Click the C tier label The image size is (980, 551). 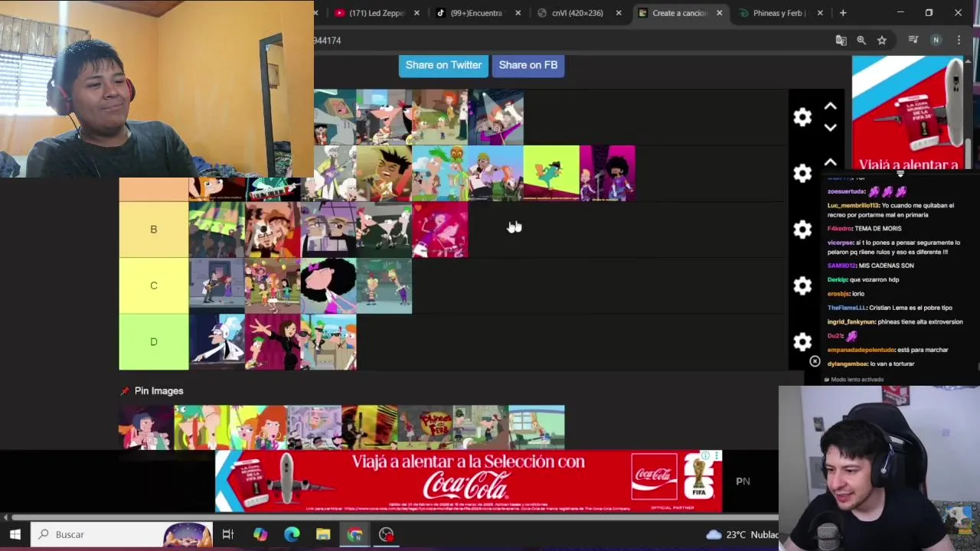[x=153, y=285]
